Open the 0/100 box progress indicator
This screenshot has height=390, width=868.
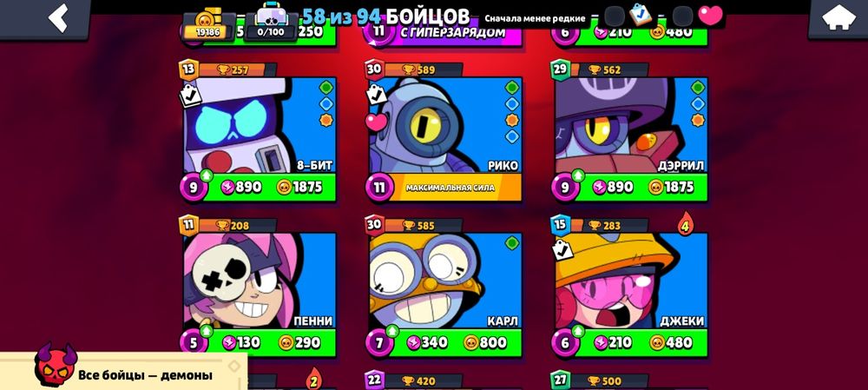pos(268,24)
